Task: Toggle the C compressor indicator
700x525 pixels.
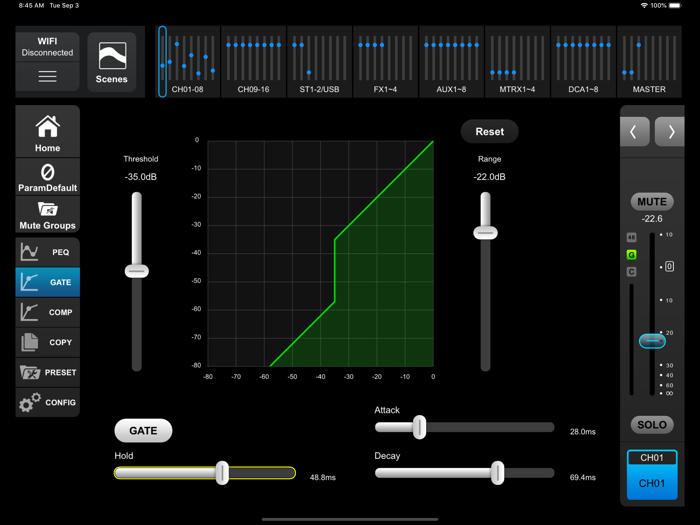Action: [x=631, y=271]
